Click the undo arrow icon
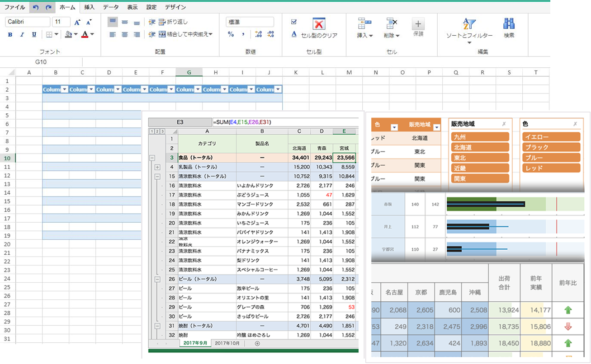This screenshot has height=364, width=591. [x=36, y=7]
